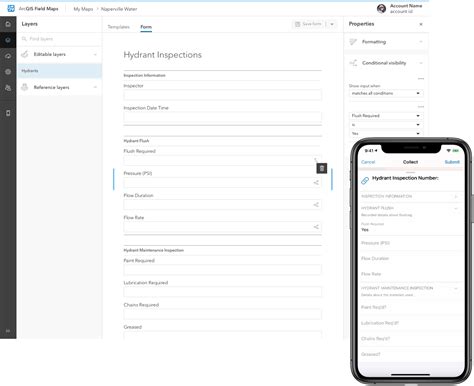Image resolution: width=474 pixels, height=386 pixels.
Task: Switch to the Templates tab
Action: (119, 27)
